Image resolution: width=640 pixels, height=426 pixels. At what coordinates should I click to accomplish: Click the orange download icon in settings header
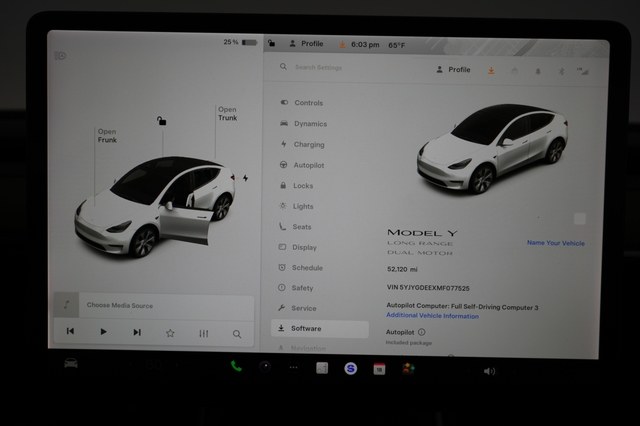[491, 71]
